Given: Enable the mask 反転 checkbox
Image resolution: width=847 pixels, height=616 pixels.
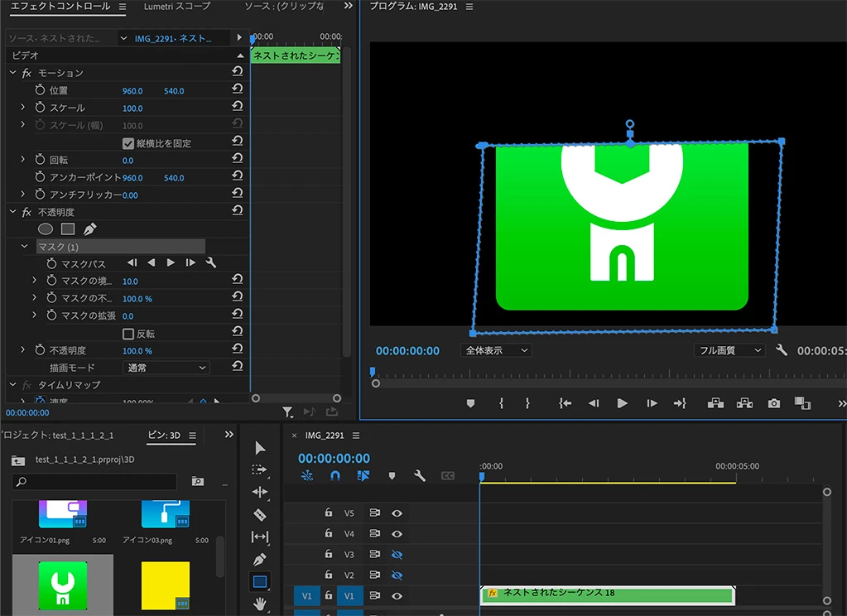Looking at the screenshot, I should 128,334.
